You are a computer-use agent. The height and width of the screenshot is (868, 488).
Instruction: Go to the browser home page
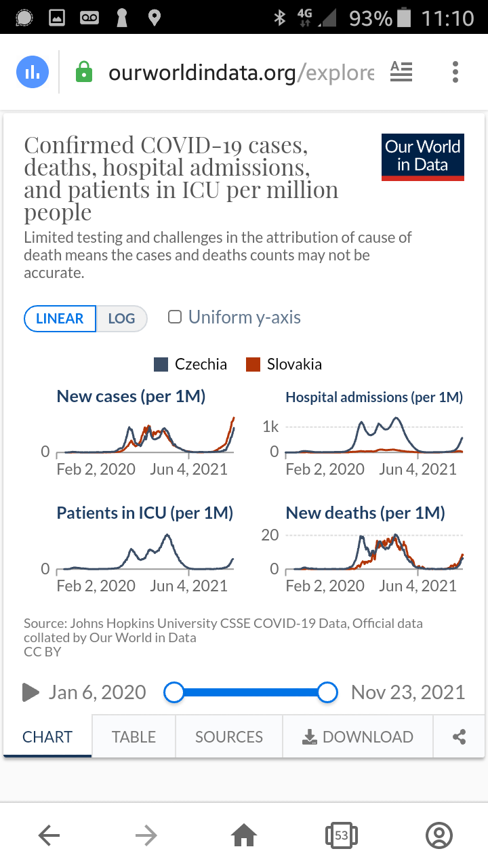click(x=244, y=835)
